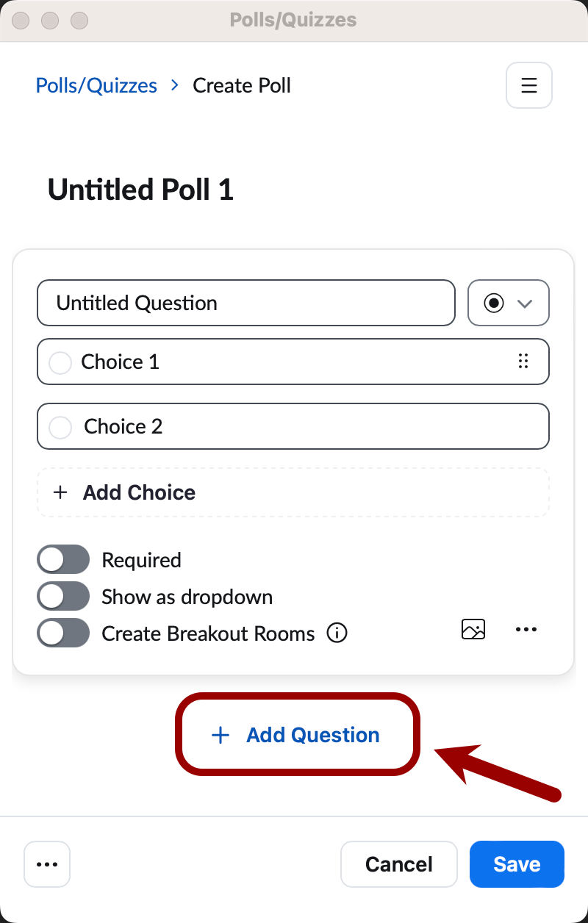The width and height of the screenshot is (588, 923).
Task: Turn on Show as dropdown
Action: click(63, 596)
